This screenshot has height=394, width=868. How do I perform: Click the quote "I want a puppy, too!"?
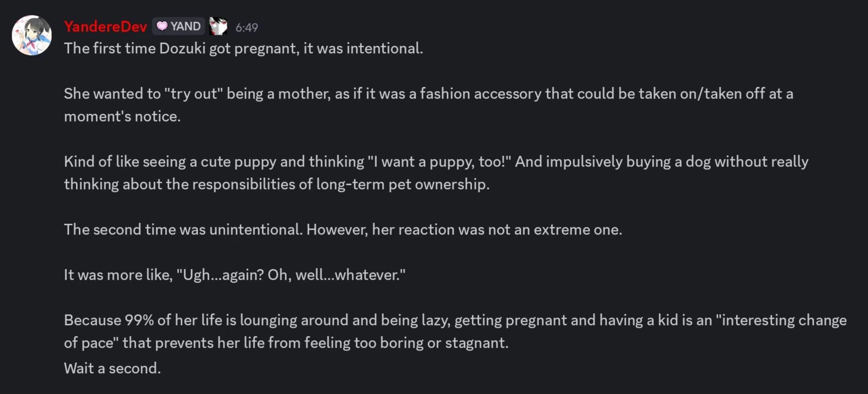coord(439,162)
